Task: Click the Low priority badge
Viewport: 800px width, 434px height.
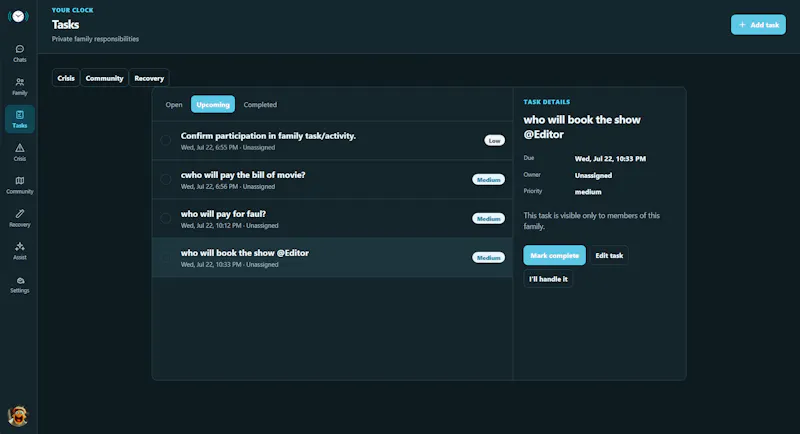Action: [494, 140]
